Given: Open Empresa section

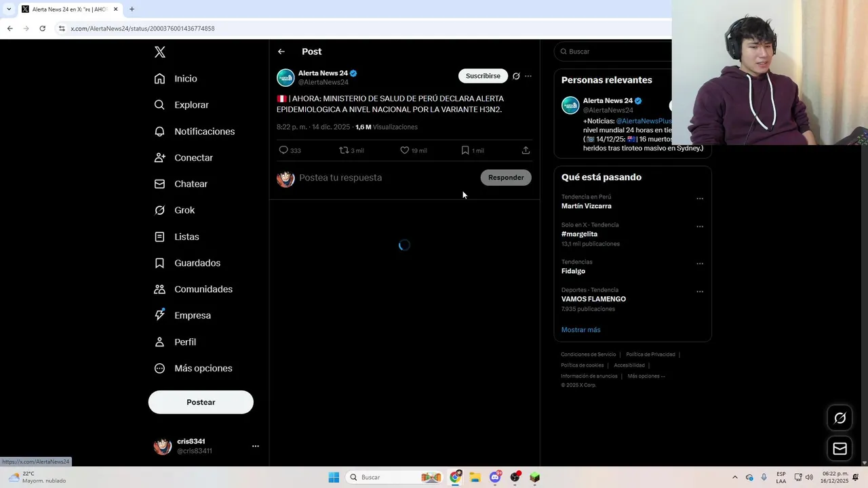Looking at the screenshot, I should [182, 315].
